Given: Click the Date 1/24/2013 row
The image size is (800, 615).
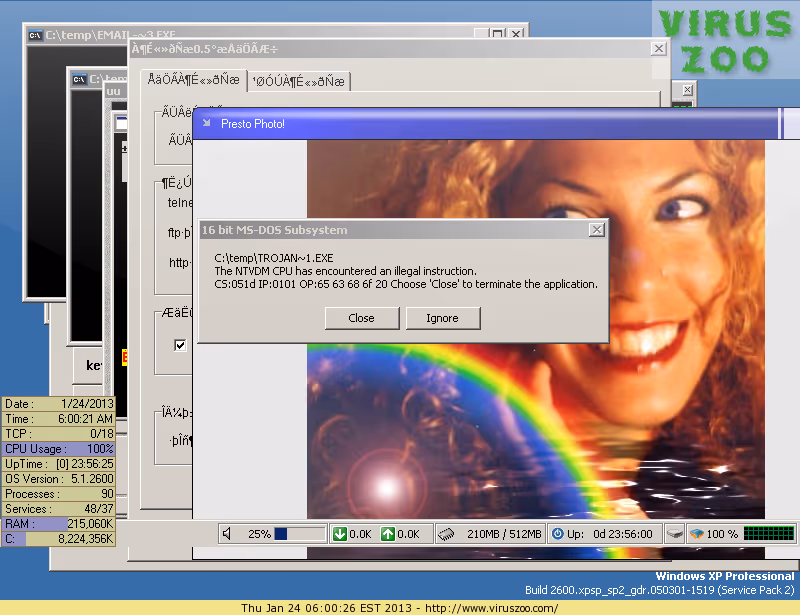Looking at the screenshot, I should point(59,404).
